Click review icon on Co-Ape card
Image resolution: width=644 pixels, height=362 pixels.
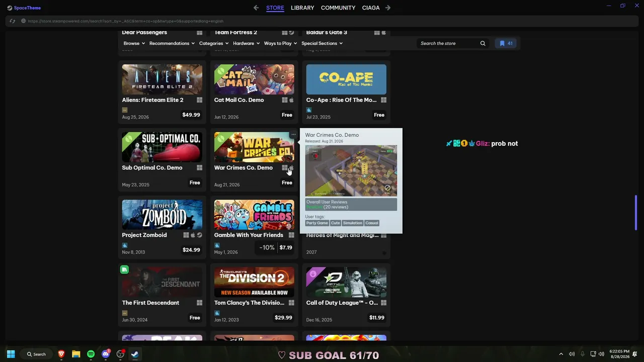(309, 110)
